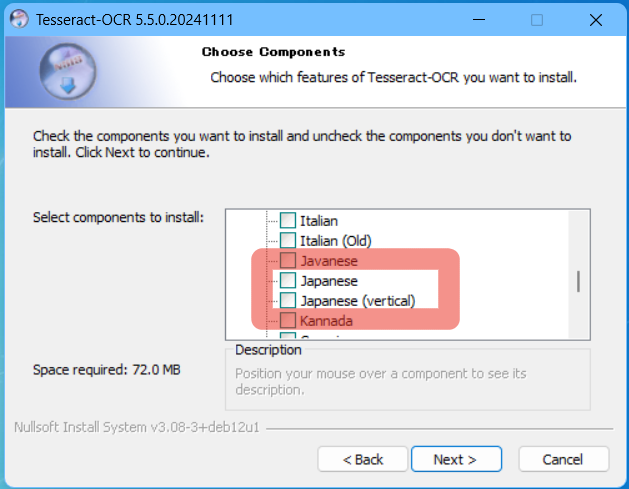
Task: Minimize the Tesseract-OCR setup window
Action: pyautogui.click(x=483, y=20)
